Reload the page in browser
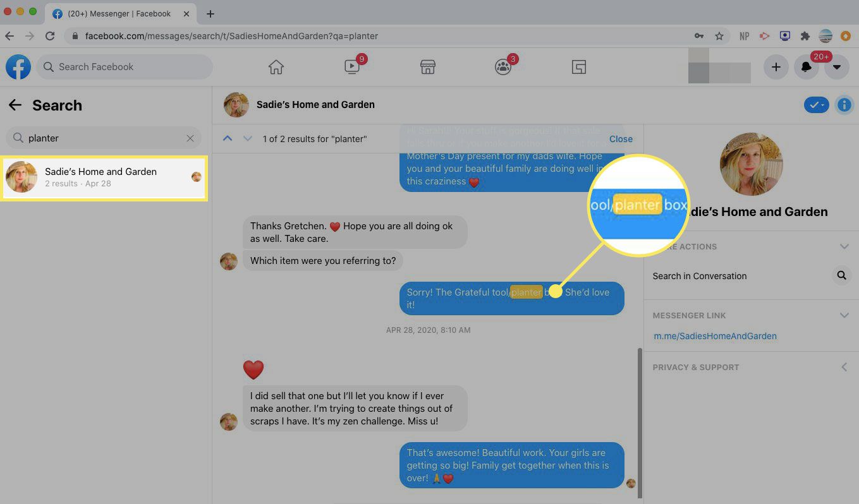 [x=50, y=36]
